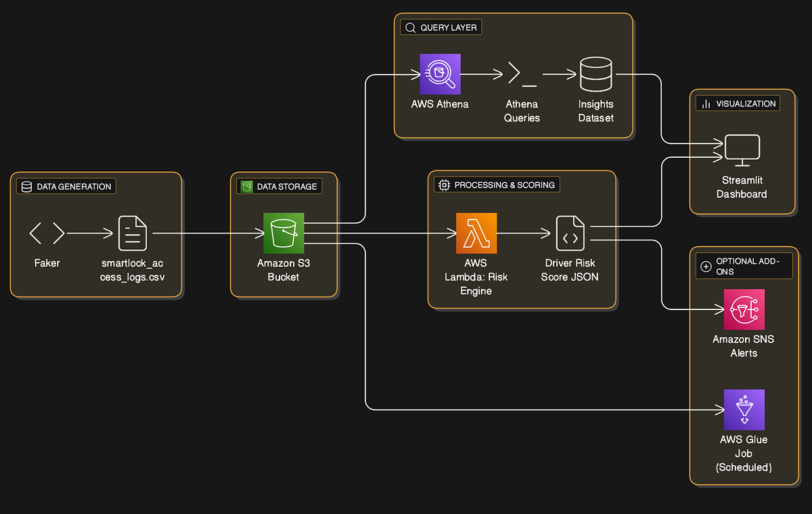Click the magnifier icon in Query Layer header

[410, 28]
